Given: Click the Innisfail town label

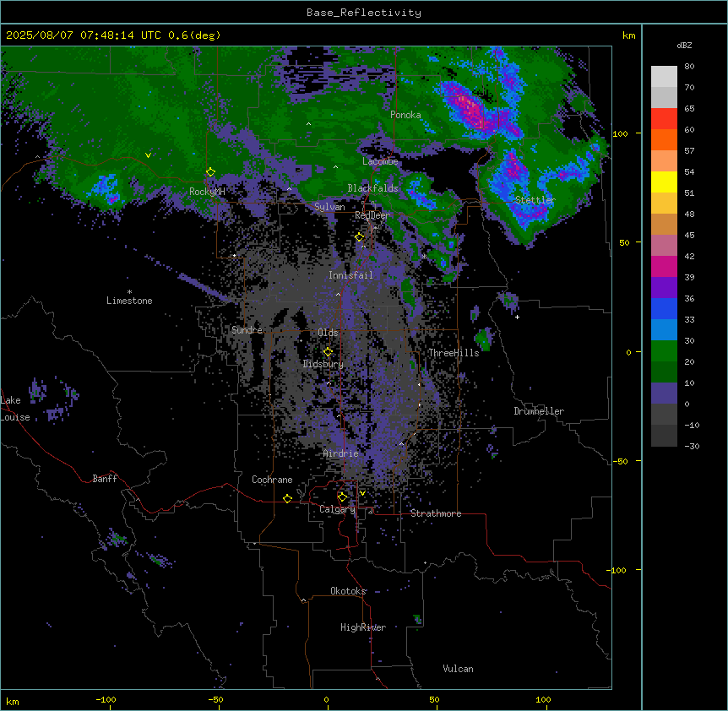Looking at the screenshot, I should pos(350,275).
